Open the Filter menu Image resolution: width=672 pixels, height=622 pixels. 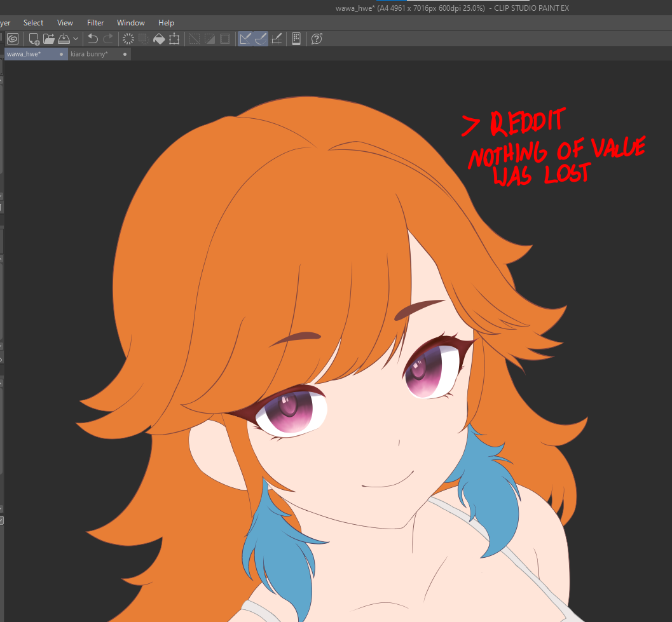click(95, 23)
